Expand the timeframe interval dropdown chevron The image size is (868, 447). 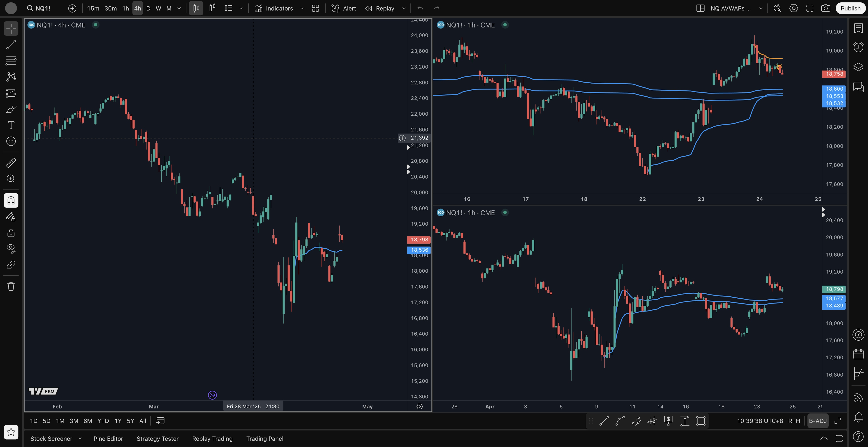[x=179, y=8]
